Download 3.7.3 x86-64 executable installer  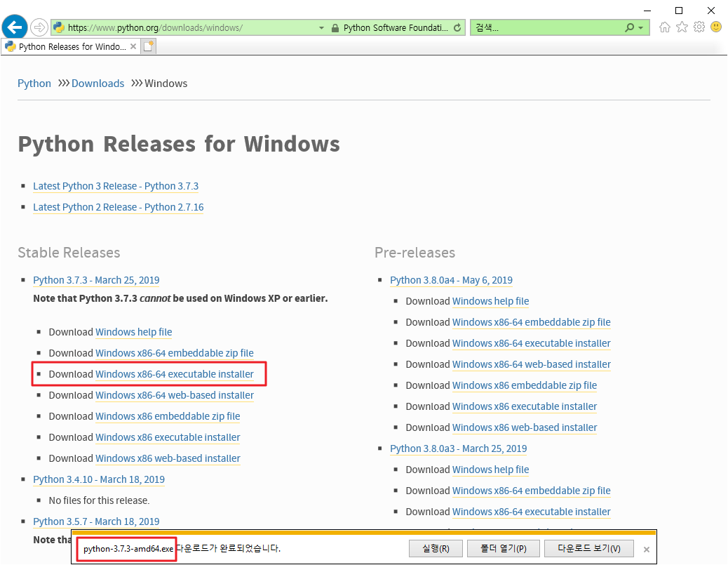(x=175, y=374)
